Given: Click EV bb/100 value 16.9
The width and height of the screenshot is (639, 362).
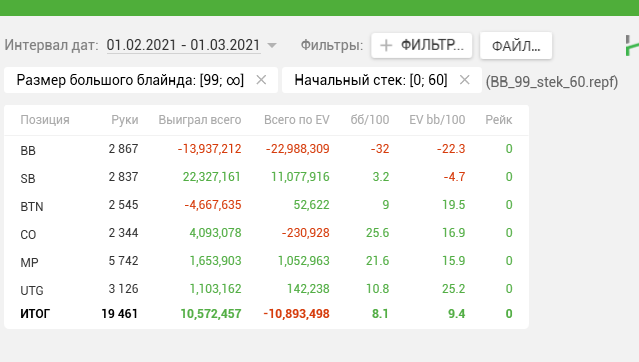Looking at the screenshot, I should 454,233.
